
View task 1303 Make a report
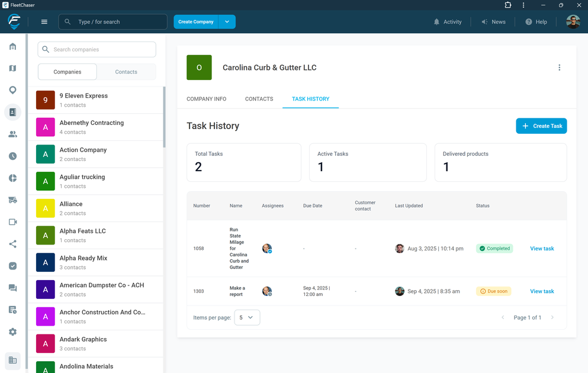pos(541,291)
